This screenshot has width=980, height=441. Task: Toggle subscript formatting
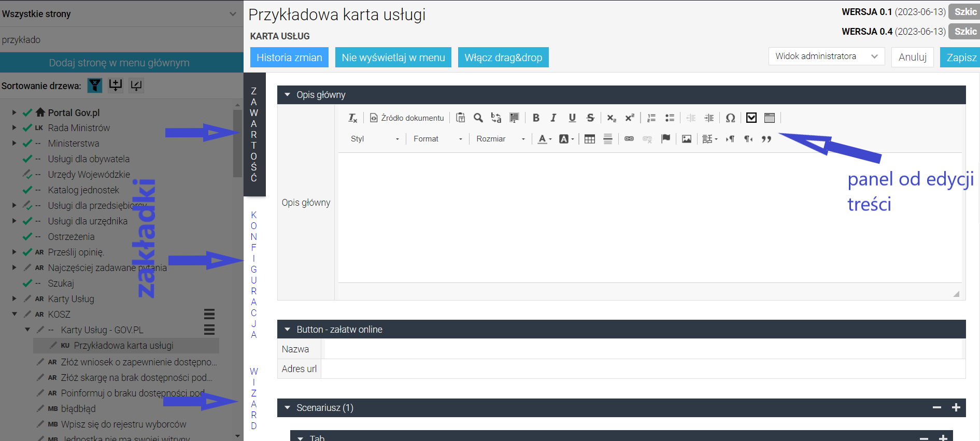[612, 118]
